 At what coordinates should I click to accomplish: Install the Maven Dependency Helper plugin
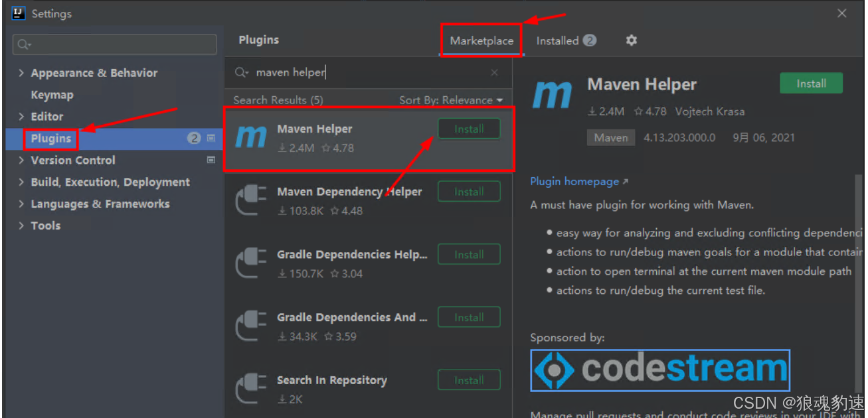pos(469,192)
